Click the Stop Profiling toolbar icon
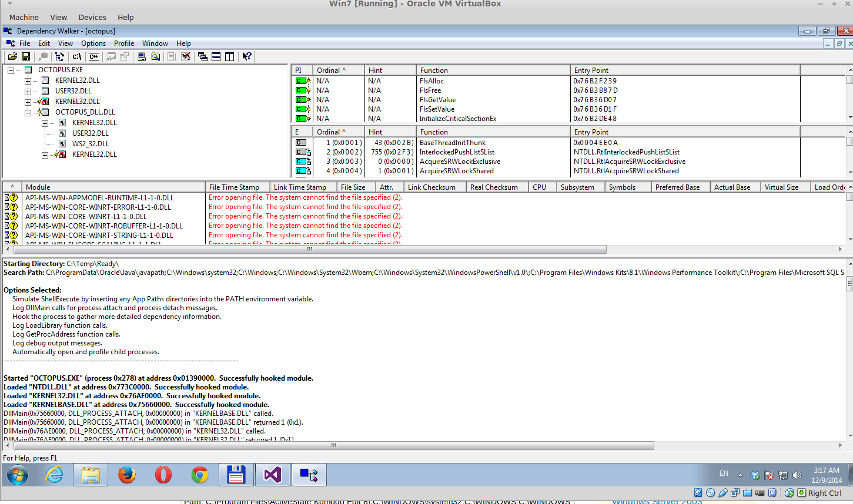 (x=186, y=56)
